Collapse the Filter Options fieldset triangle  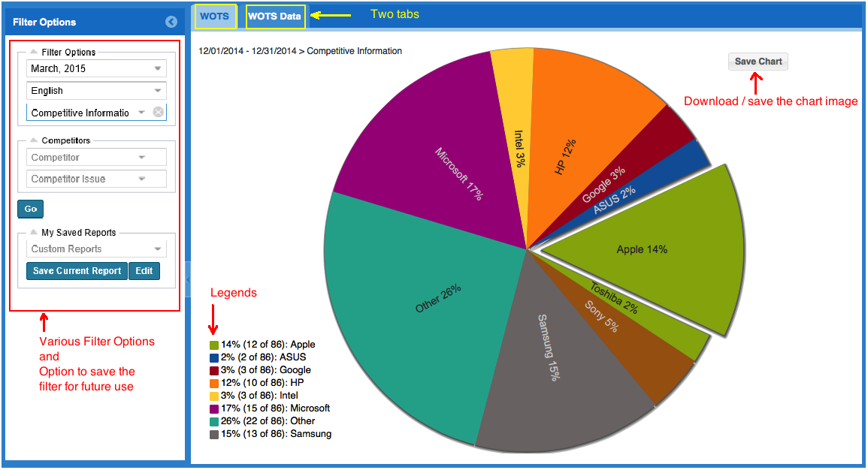34,53
